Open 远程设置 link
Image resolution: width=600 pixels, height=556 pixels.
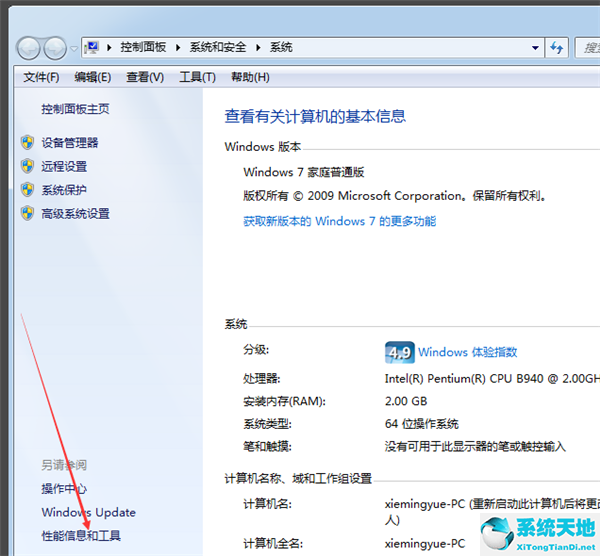(x=64, y=166)
